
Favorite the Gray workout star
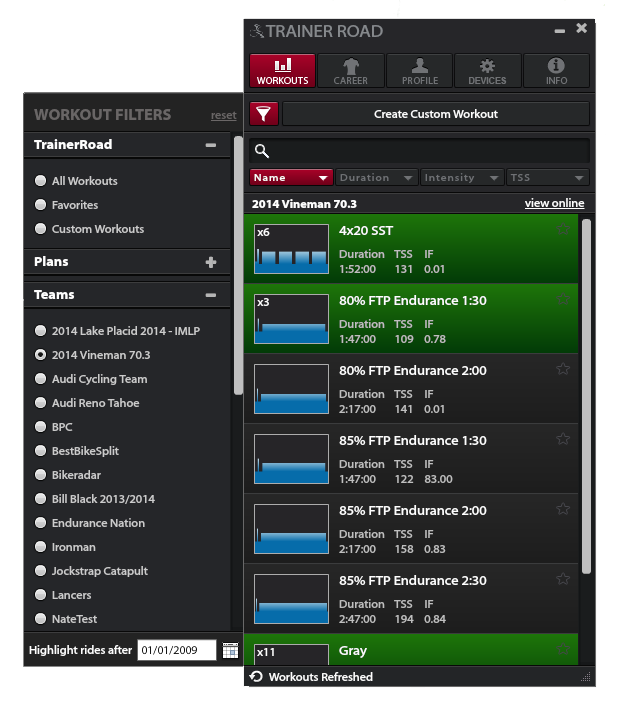coord(563,649)
